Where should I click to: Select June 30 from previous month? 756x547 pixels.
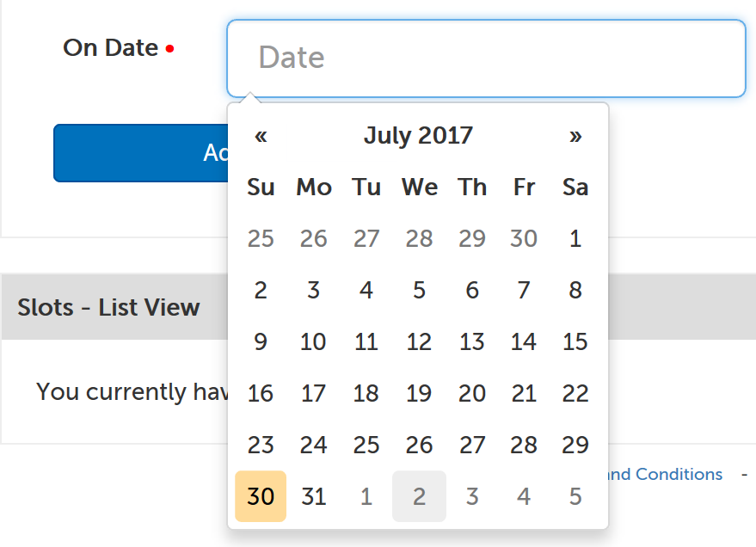coord(524,238)
